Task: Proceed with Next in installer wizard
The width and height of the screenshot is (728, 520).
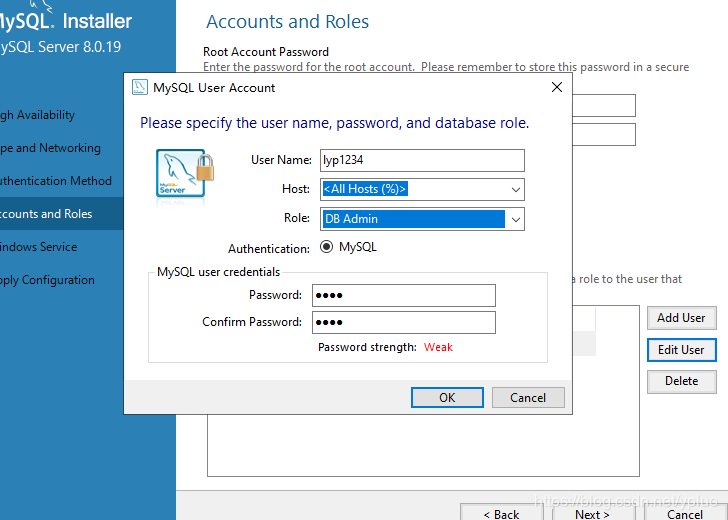Action: (x=592, y=513)
